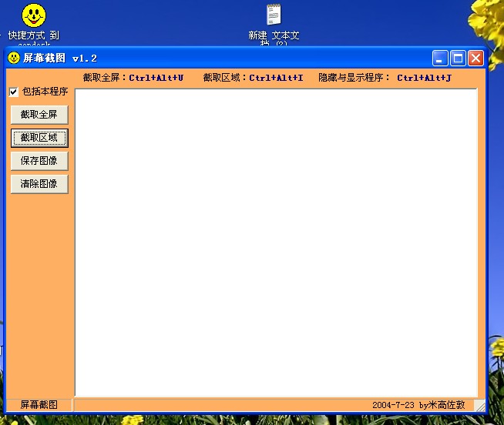This screenshot has width=504, height=425.
Task: Minimize the 屏幕截图 window
Action: coord(440,59)
